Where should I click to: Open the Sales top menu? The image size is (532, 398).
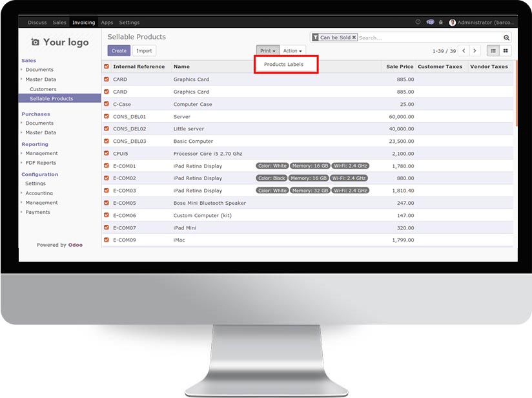(x=59, y=23)
